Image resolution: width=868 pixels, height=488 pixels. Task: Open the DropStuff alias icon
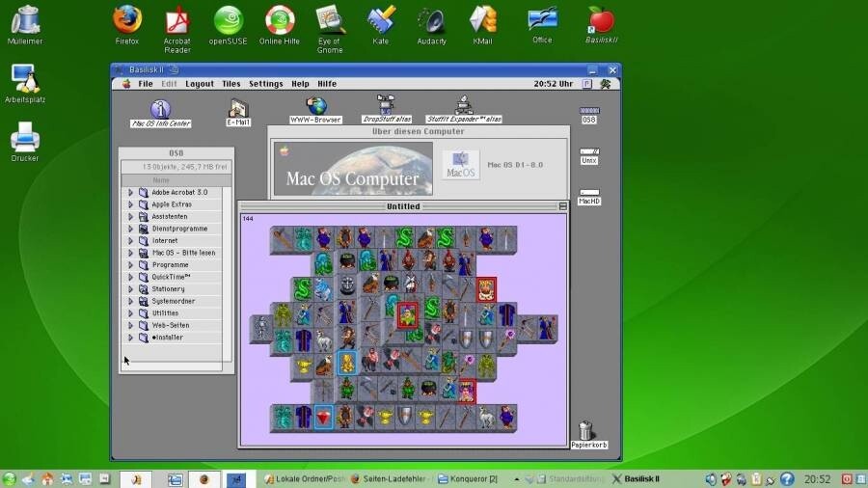386,104
